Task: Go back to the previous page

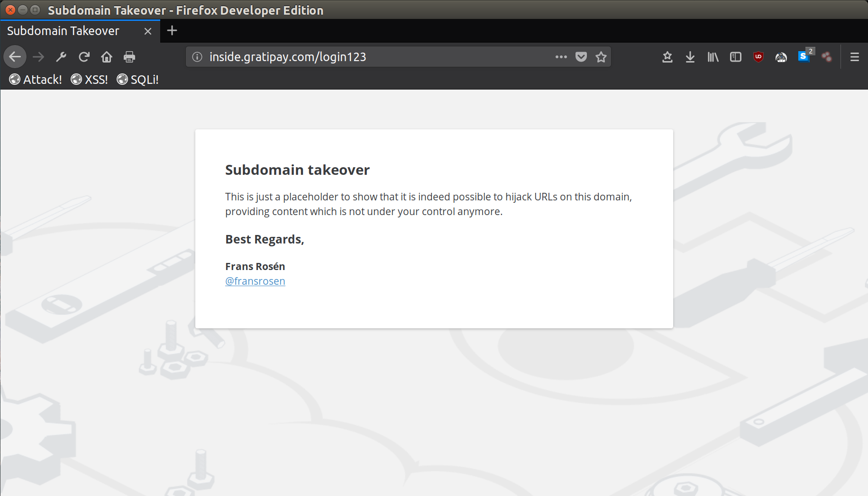Action: click(x=15, y=57)
